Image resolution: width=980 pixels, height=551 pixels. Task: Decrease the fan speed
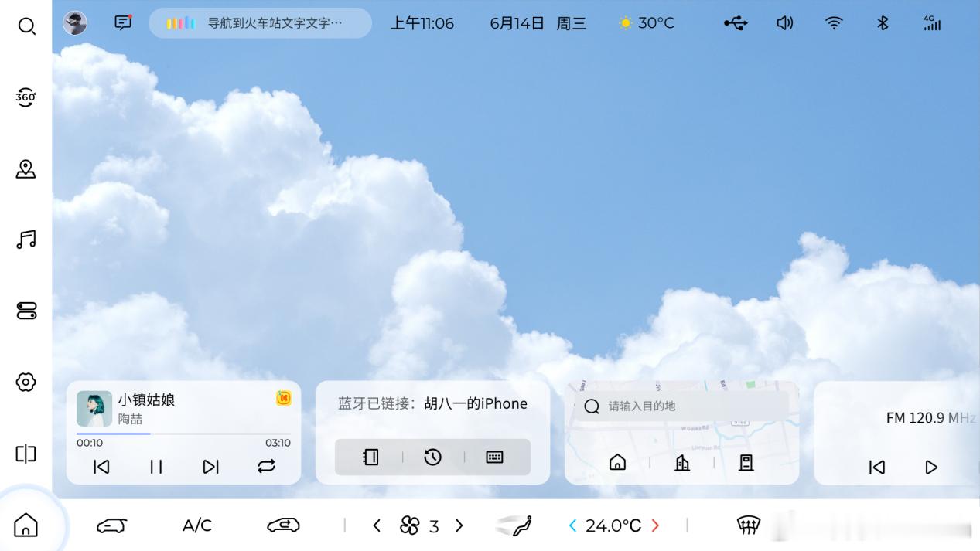[377, 525]
